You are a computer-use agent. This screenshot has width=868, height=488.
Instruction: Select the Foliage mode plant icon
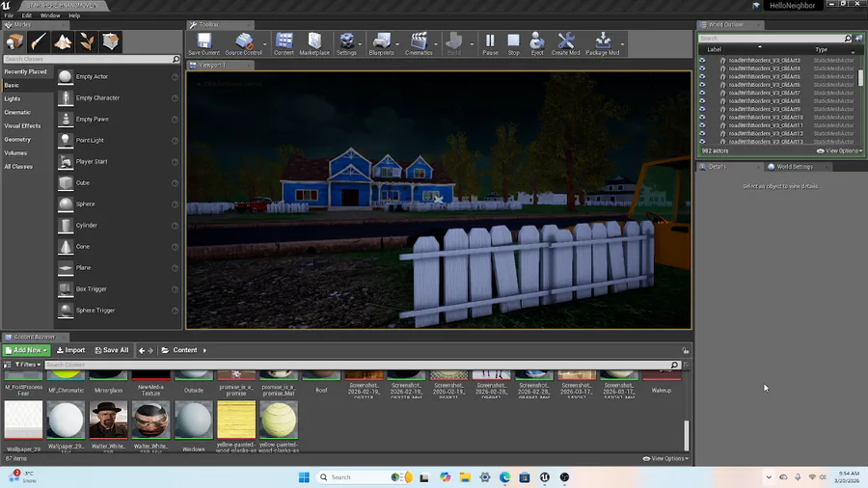[x=87, y=41]
